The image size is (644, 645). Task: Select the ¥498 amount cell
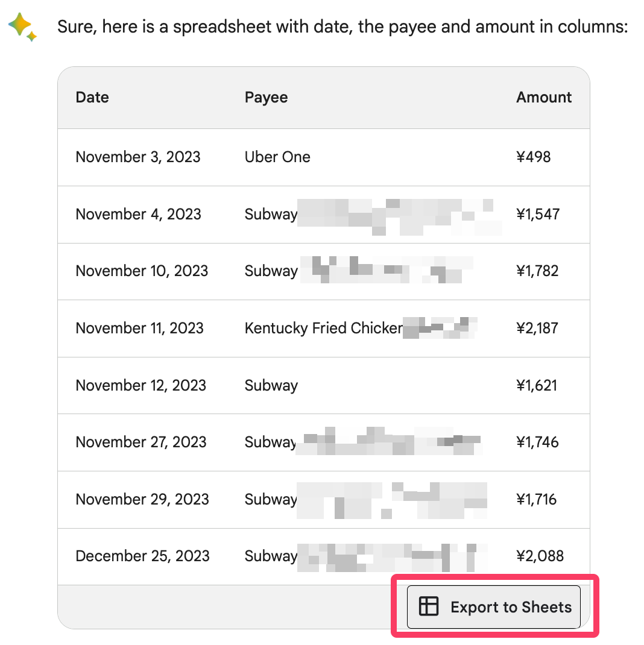click(534, 157)
